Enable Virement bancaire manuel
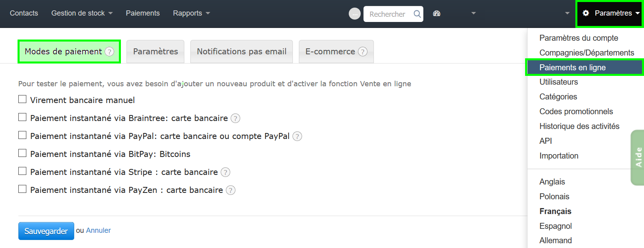The image size is (644, 248). pos(22,99)
